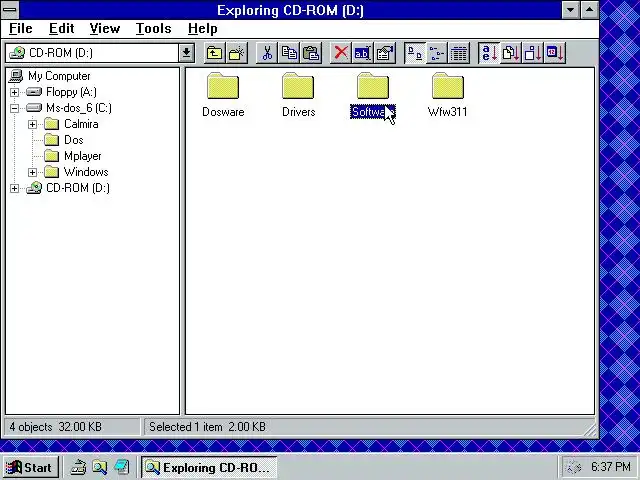Open Properties from the toolbar

click(x=384, y=53)
